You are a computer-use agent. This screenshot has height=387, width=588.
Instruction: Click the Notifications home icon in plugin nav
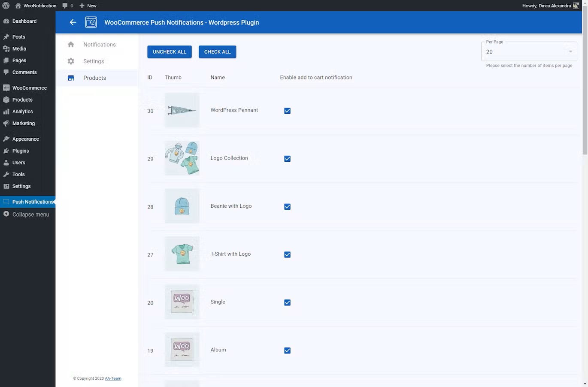click(x=71, y=45)
